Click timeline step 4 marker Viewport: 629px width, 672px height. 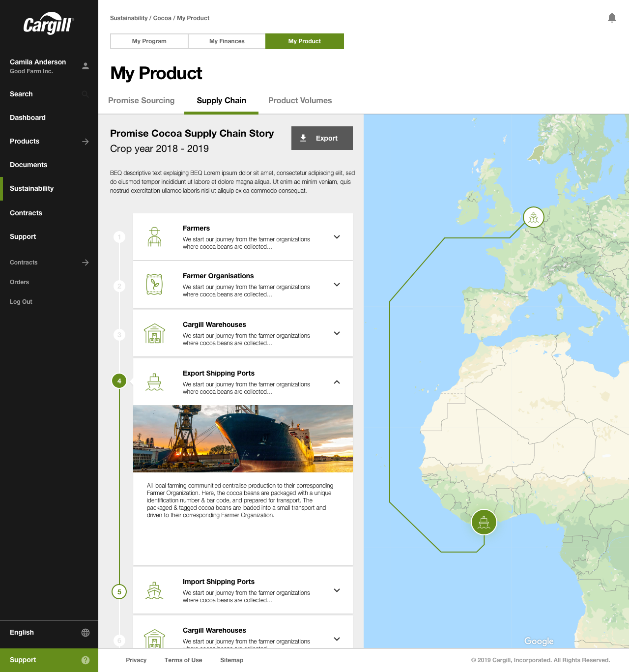click(x=119, y=381)
